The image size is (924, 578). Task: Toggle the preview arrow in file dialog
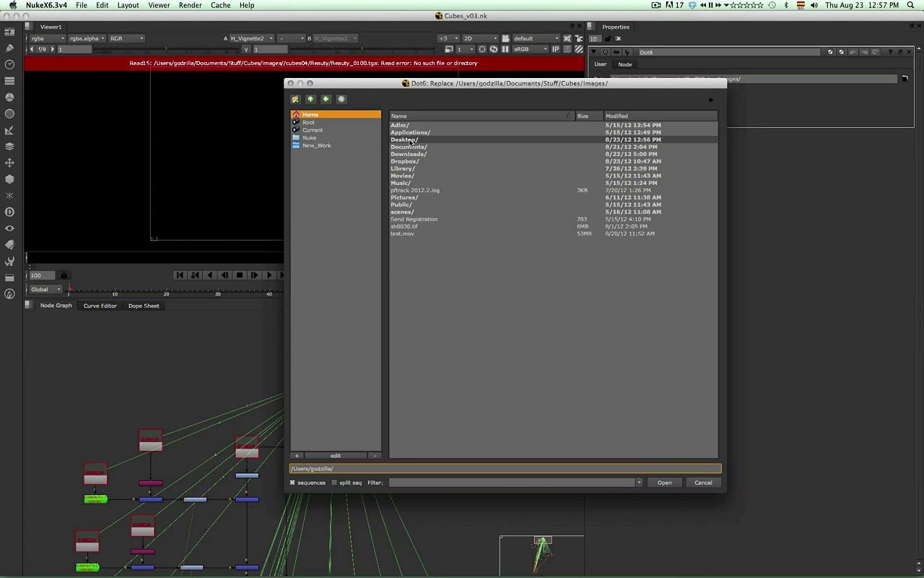click(711, 100)
